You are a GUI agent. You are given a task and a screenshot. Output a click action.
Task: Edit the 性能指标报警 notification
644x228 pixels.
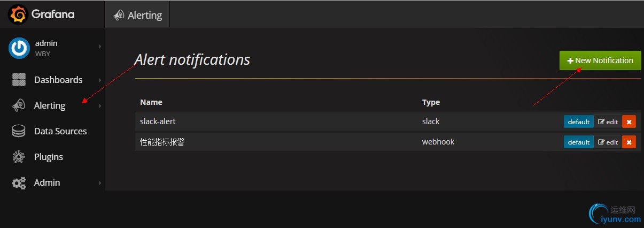608,142
